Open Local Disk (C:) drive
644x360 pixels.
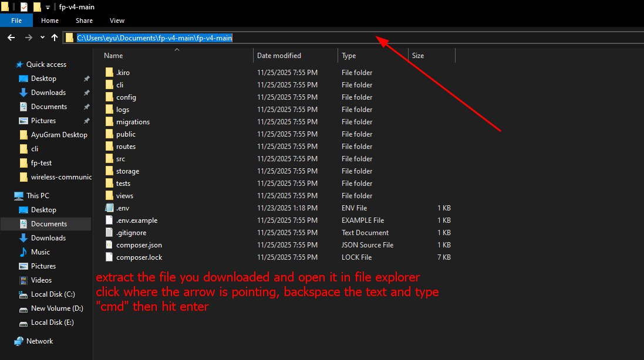(x=53, y=294)
